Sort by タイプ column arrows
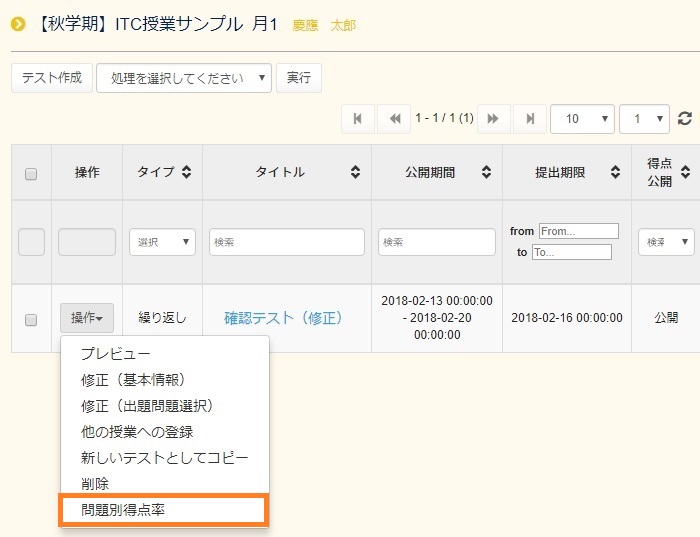The width and height of the screenshot is (700, 537). click(186, 172)
